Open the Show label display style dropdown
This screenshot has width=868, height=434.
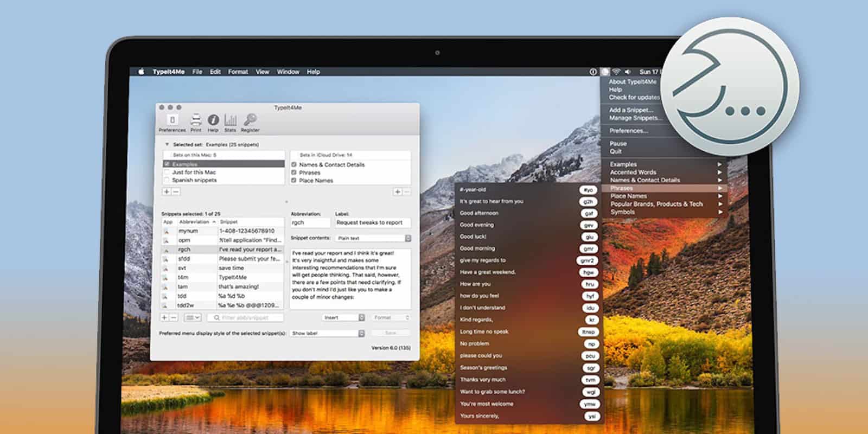point(328,333)
